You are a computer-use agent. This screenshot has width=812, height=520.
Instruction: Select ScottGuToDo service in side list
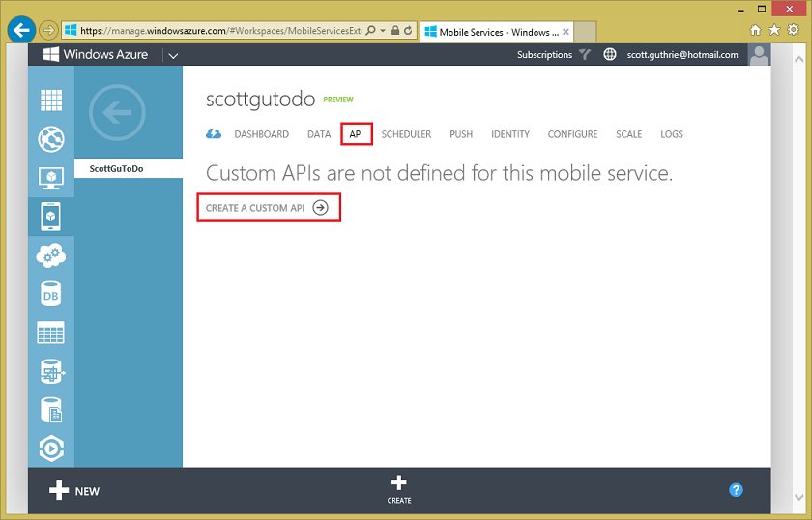coord(129,168)
